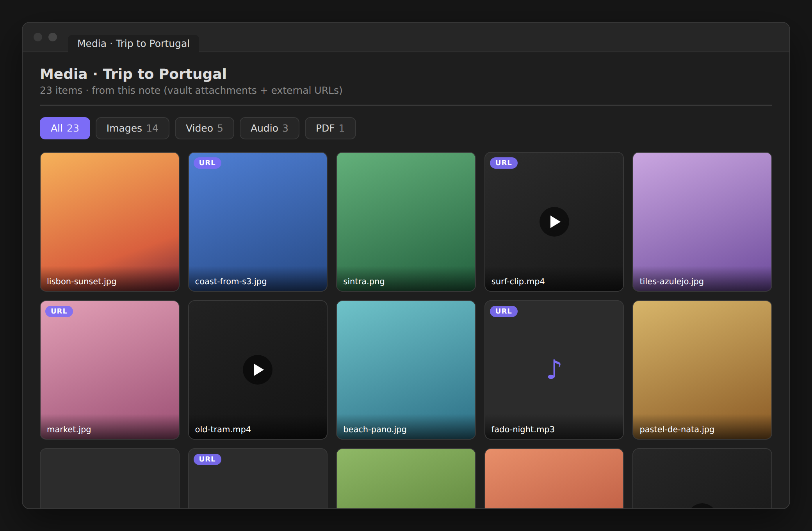The image size is (812, 531).
Task: Open the tiles-azulejo.jpg thumbnail
Action: point(702,222)
